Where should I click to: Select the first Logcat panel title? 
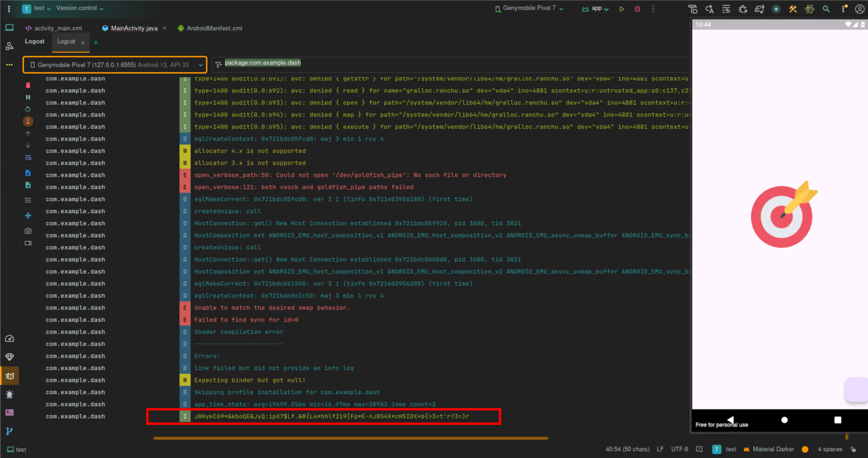pyautogui.click(x=35, y=41)
